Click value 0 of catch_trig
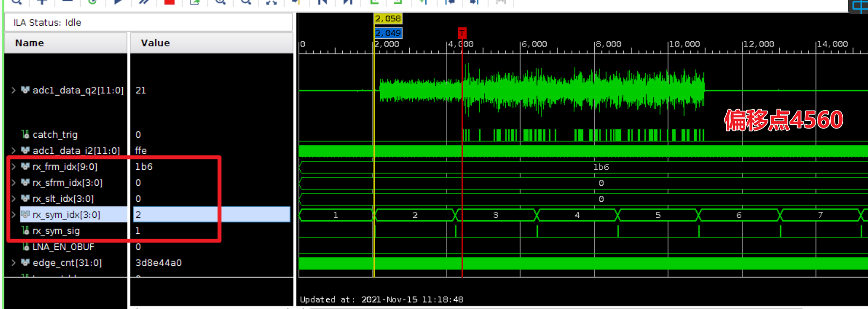The width and height of the screenshot is (868, 309). click(138, 134)
